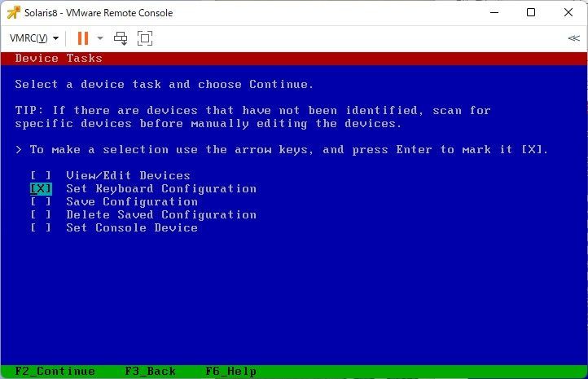Click F2_Continue in the bottom bar
588x379 pixels.
pyautogui.click(x=55, y=371)
